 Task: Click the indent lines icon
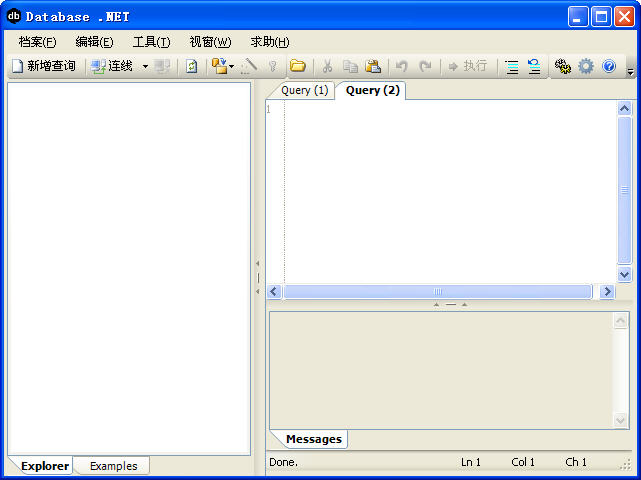[512, 66]
